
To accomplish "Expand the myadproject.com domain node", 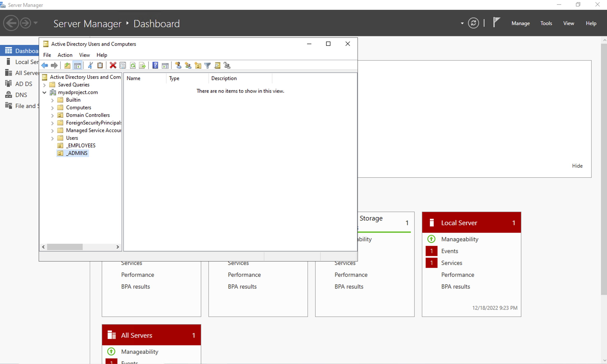I will coord(45,92).
